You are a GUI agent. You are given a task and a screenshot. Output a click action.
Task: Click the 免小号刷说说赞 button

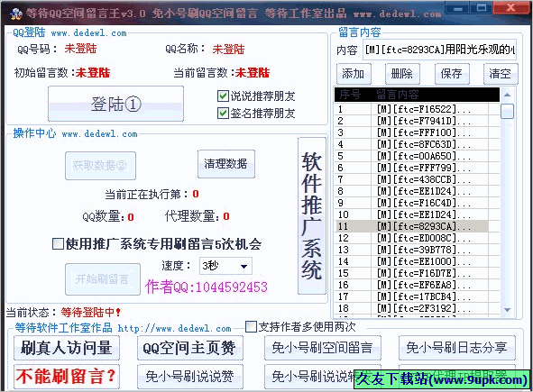click(x=190, y=377)
